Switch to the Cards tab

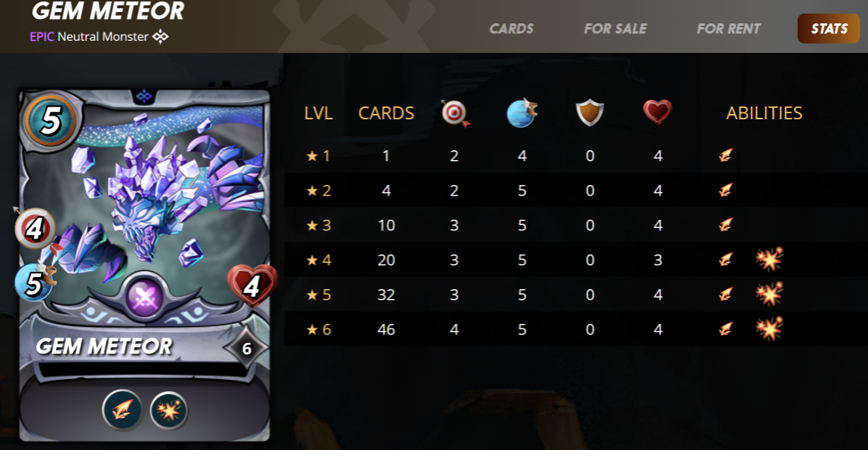[x=511, y=29]
